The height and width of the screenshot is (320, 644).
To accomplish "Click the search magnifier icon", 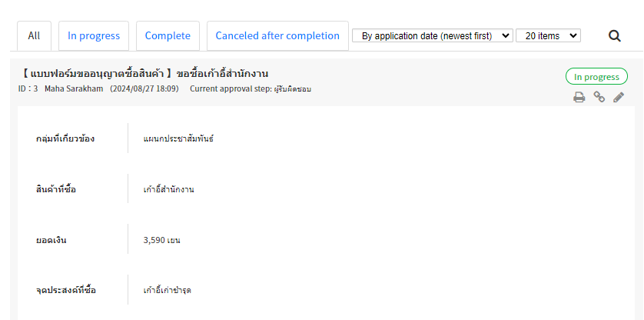I will [614, 35].
